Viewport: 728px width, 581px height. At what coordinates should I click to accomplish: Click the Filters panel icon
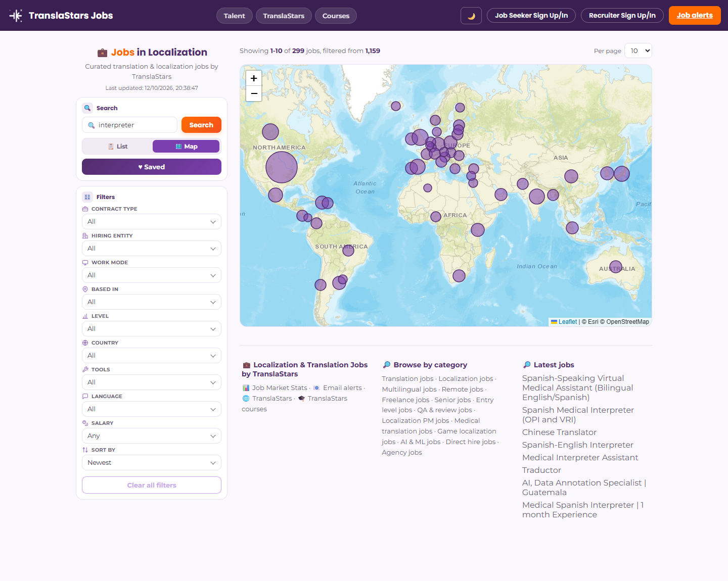pos(87,197)
